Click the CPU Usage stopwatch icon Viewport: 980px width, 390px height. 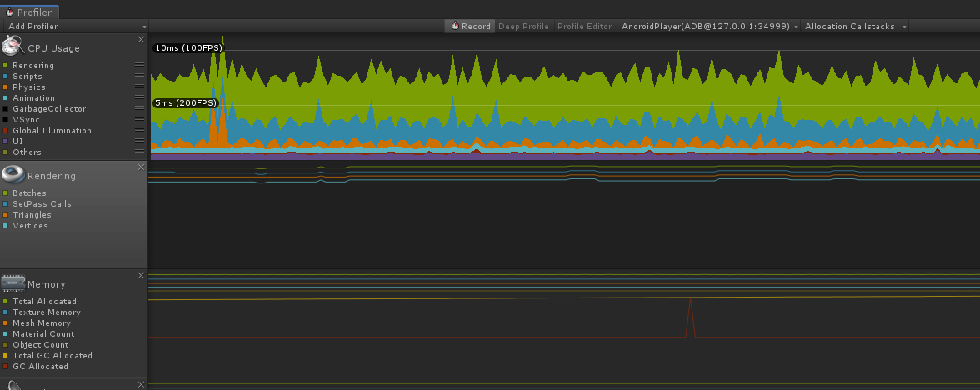12,47
